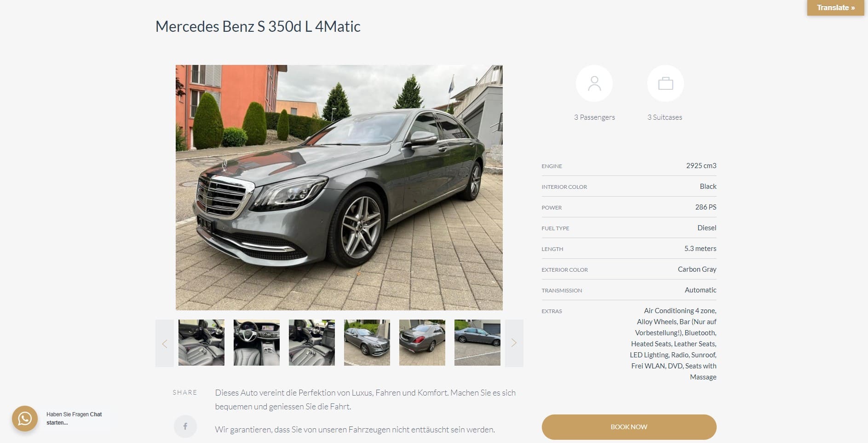Click the BOOK NOW button
The image size is (868, 443).
point(629,427)
